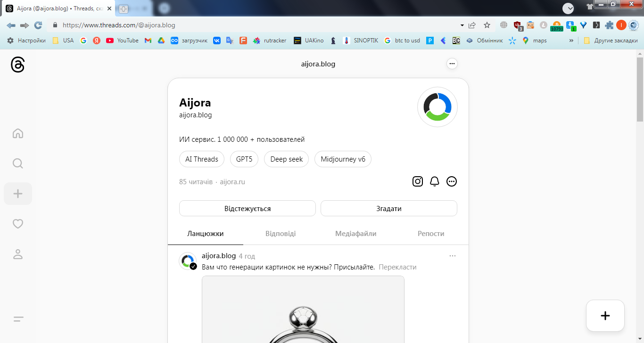Click the address bar URL field
Viewport: 644px width, 343px height.
click(x=255, y=25)
